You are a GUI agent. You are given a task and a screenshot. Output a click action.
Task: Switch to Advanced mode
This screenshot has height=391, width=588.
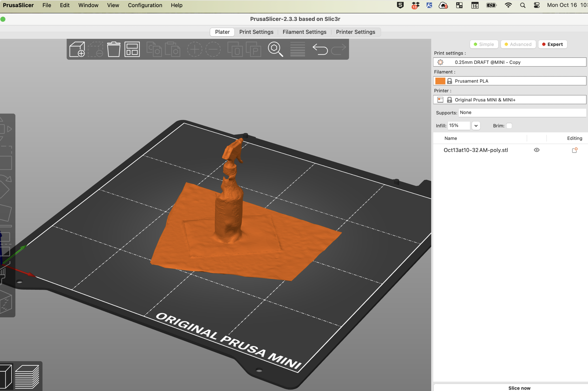click(x=518, y=44)
